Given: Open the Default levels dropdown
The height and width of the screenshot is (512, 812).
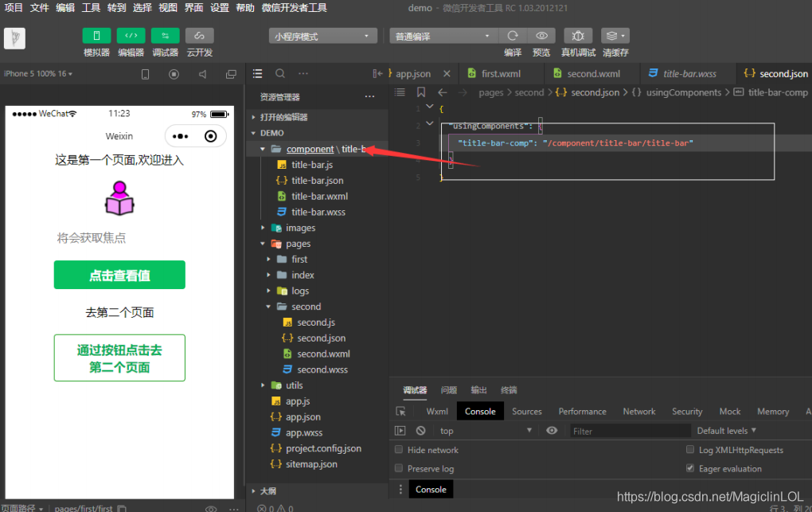Looking at the screenshot, I should [x=727, y=431].
